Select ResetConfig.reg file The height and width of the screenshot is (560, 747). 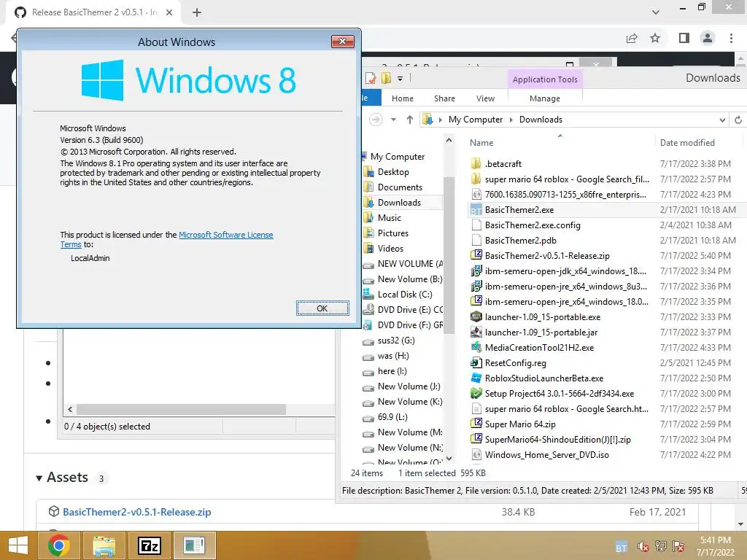516,363
